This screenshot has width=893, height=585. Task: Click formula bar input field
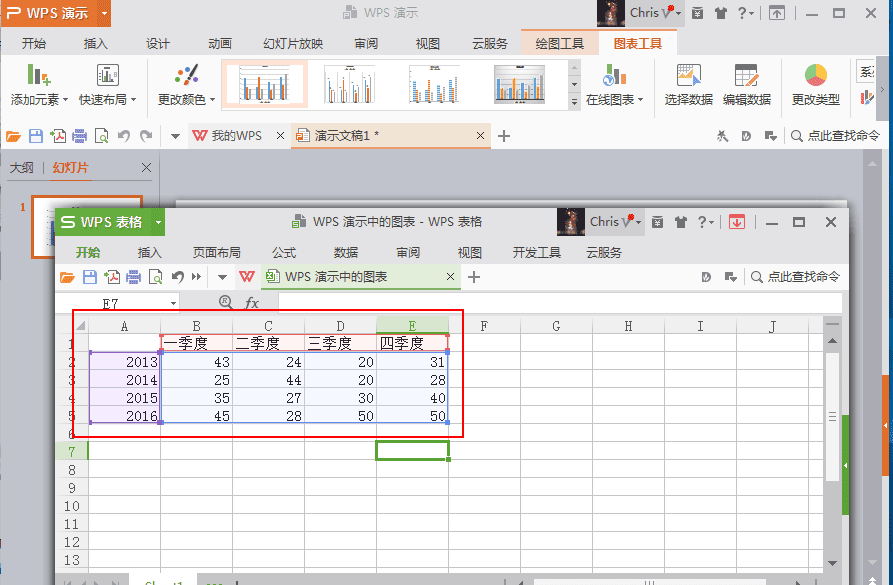pos(560,302)
